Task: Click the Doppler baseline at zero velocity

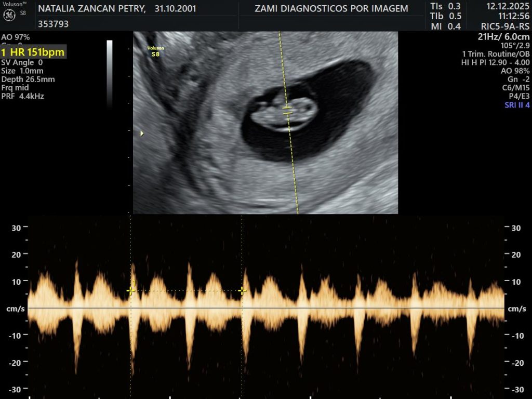Action: point(266,308)
